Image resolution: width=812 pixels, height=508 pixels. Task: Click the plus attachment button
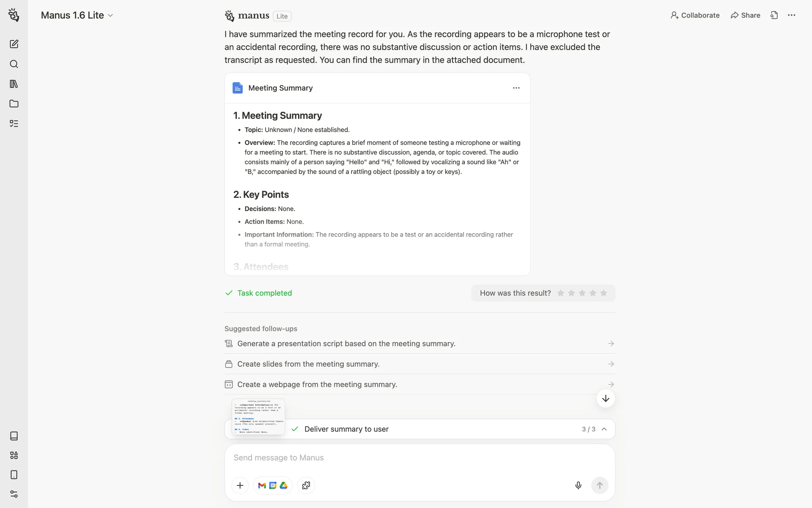(x=240, y=485)
